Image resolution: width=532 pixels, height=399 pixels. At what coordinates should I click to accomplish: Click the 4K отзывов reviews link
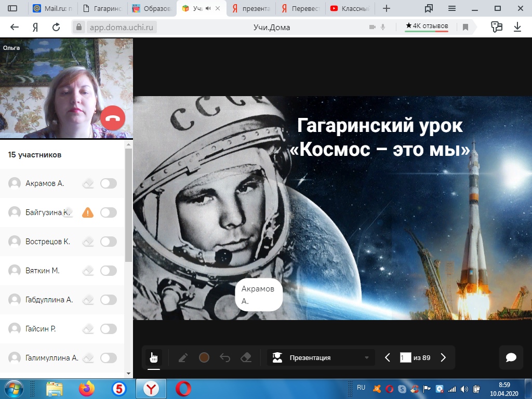(x=427, y=26)
